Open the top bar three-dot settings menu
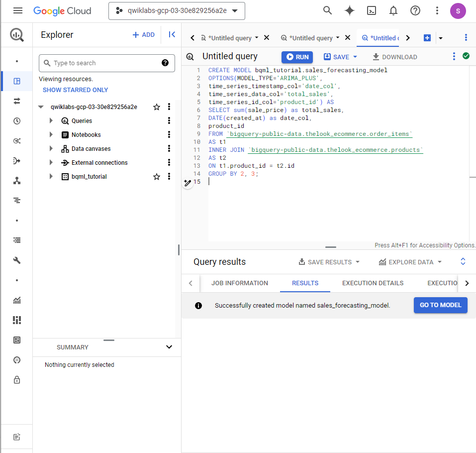 [x=437, y=10]
